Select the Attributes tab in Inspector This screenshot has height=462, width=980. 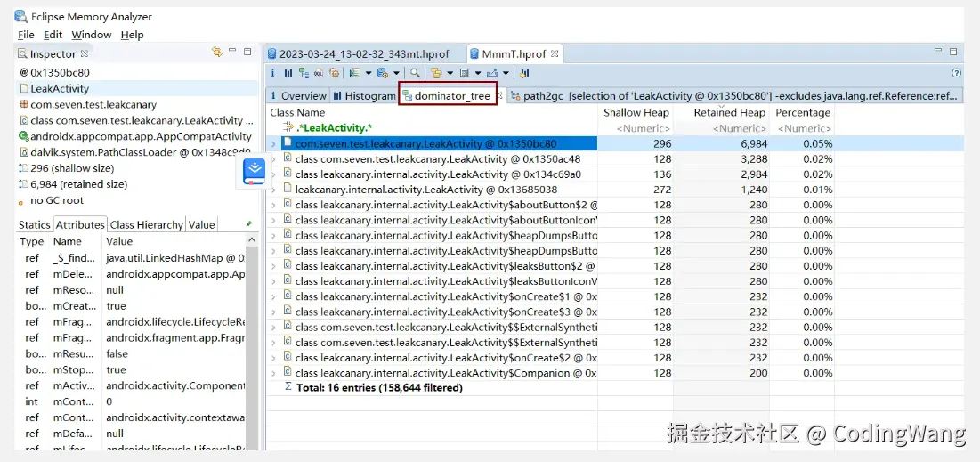(80, 225)
